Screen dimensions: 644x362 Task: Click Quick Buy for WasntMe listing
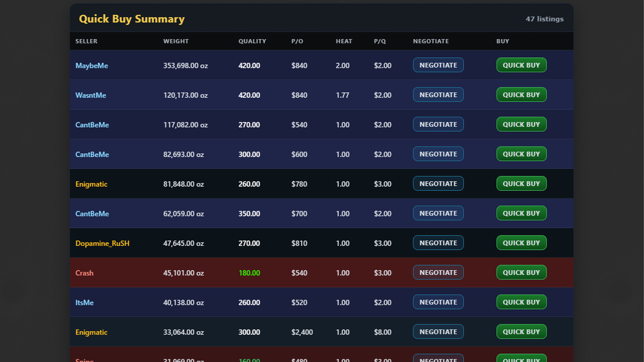click(521, 95)
